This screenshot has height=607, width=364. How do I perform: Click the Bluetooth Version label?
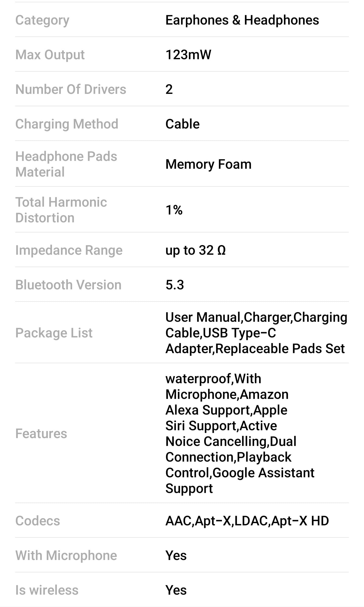click(x=68, y=285)
